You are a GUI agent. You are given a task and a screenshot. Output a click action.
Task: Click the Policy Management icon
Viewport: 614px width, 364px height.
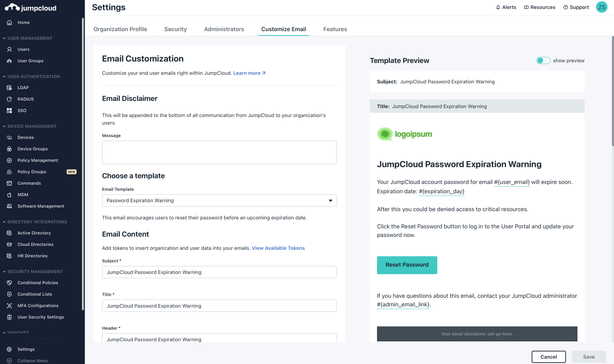coord(9,160)
